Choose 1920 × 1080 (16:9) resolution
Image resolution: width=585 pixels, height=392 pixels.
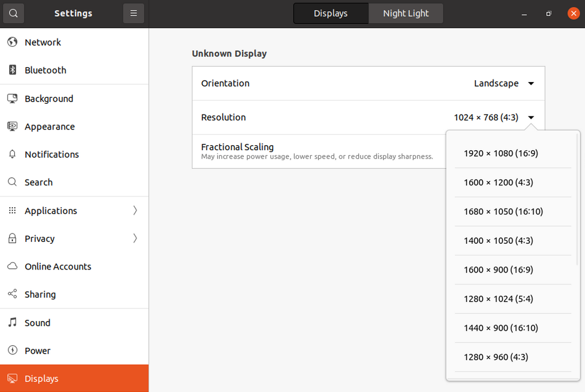click(x=501, y=153)
